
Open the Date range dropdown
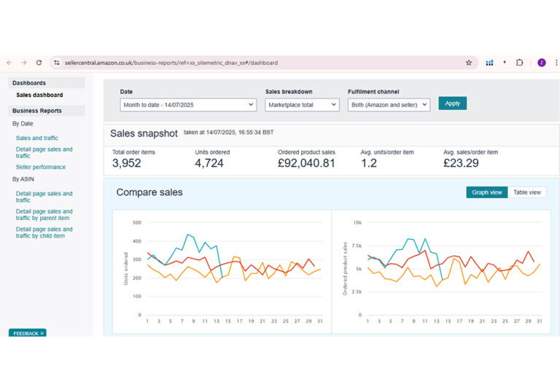click(188, 105)
